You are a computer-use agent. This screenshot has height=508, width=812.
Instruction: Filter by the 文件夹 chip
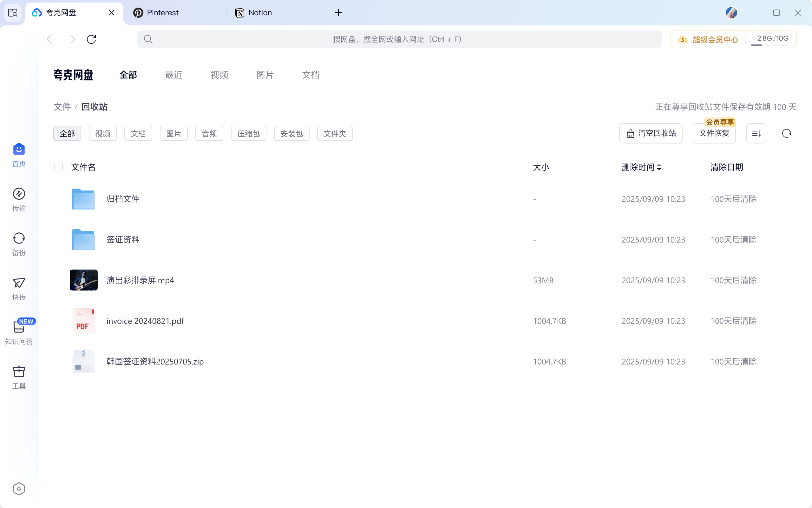coord(335,133)
